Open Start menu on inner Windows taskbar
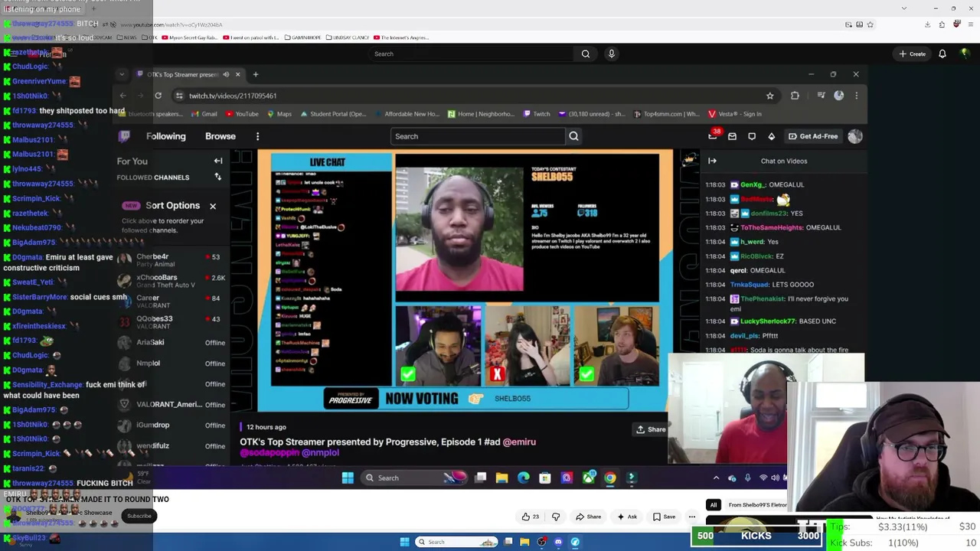Screen dimensions: 980x551 tap(348, 478)
